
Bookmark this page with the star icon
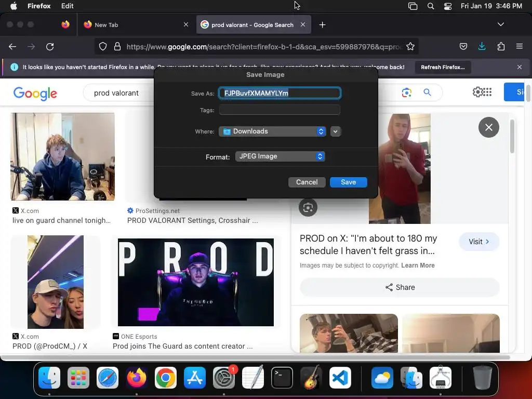(410, 46)
